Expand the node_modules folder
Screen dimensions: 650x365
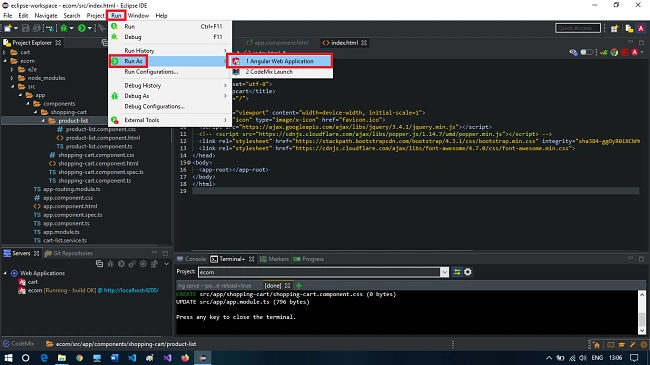coord(12,78)
